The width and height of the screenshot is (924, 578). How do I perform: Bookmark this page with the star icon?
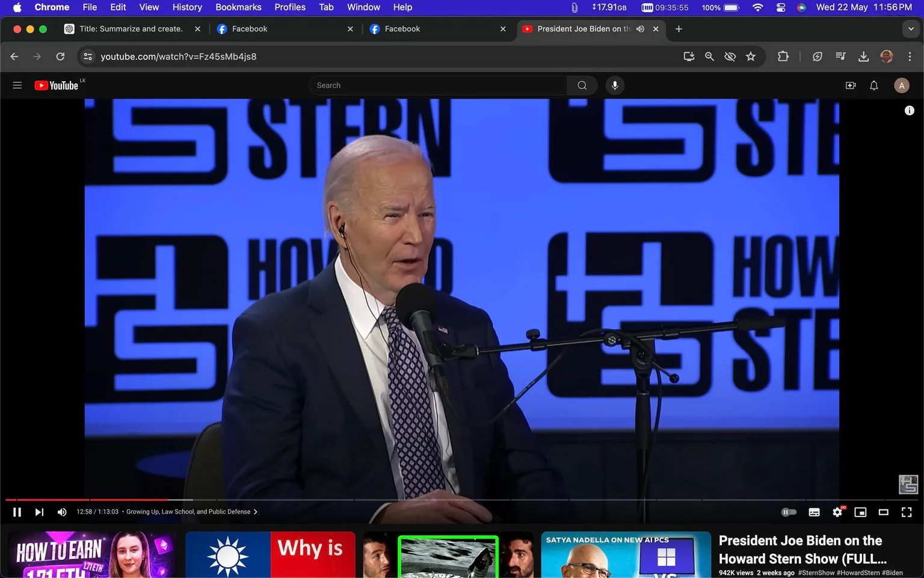(x=751, y=56)
